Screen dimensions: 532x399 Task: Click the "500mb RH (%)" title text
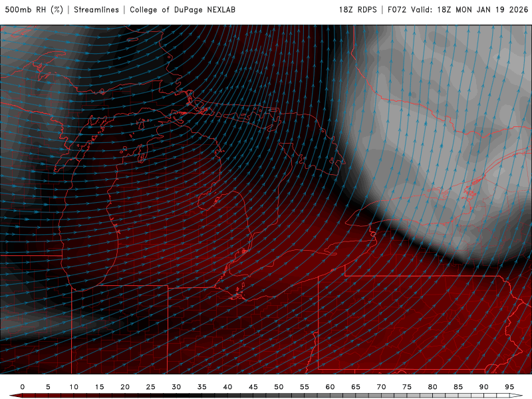(x=34, y=10)
